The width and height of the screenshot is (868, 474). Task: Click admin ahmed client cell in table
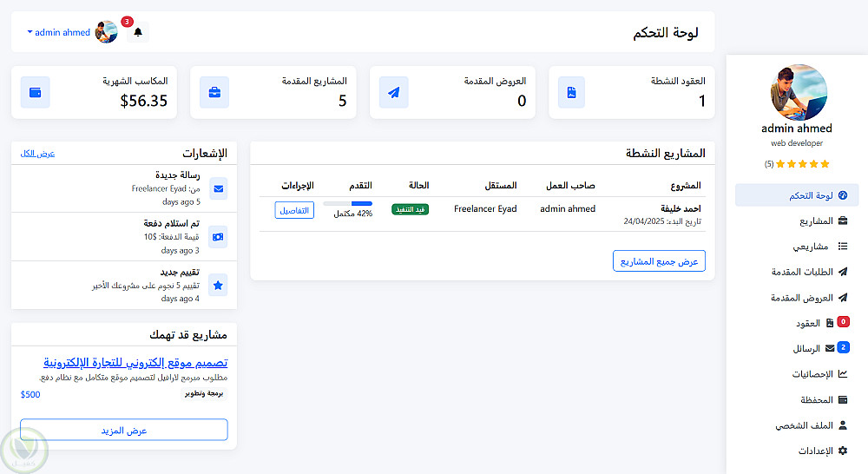(568, 208)
